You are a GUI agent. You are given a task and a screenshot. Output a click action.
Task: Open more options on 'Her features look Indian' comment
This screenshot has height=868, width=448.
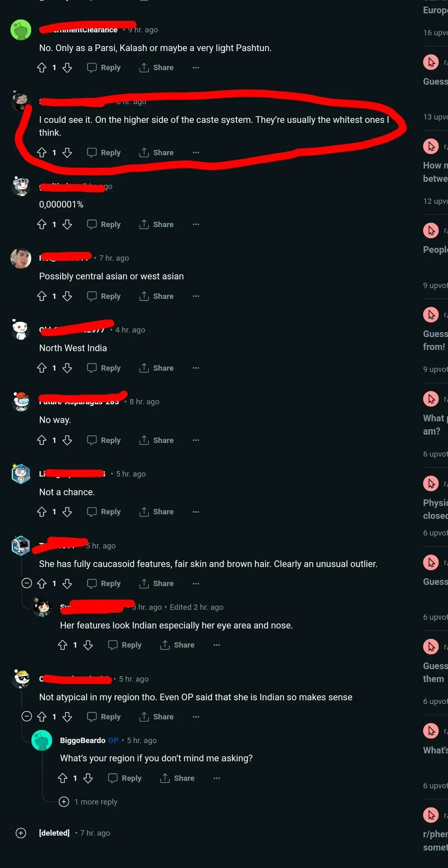click(217, 645)
